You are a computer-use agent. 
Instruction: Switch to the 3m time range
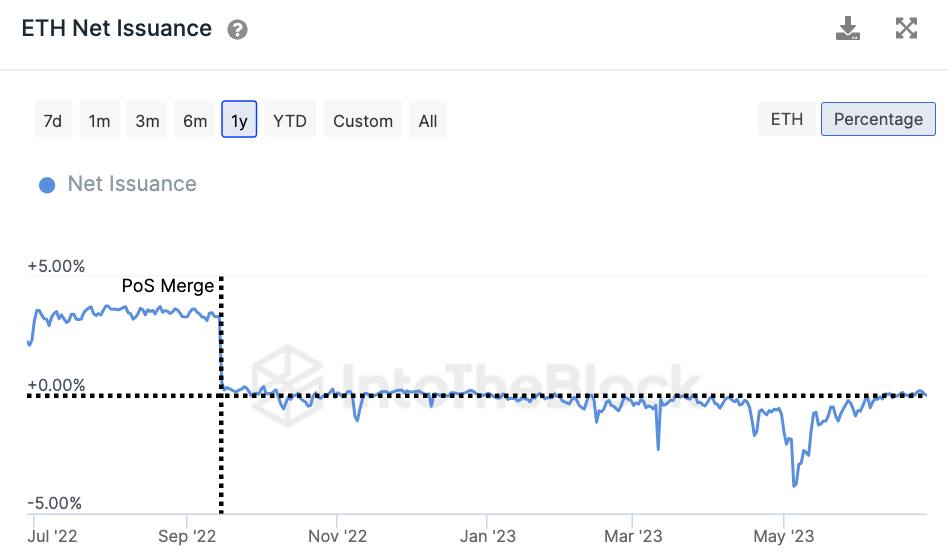point(147,120)
